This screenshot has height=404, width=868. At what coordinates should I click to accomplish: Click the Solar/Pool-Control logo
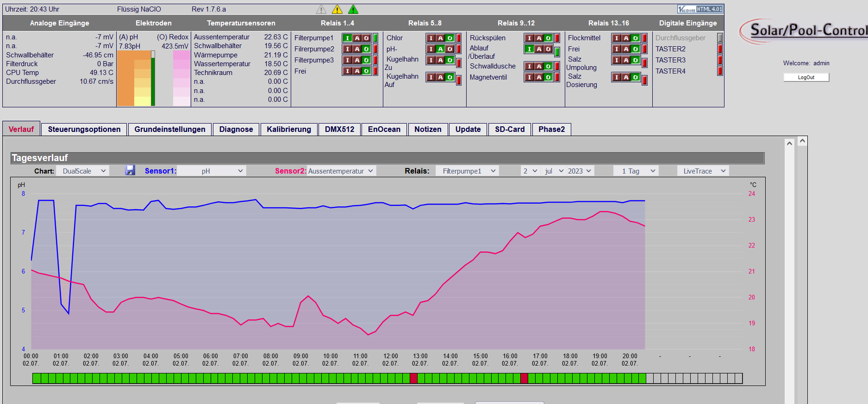pos(803,31)
